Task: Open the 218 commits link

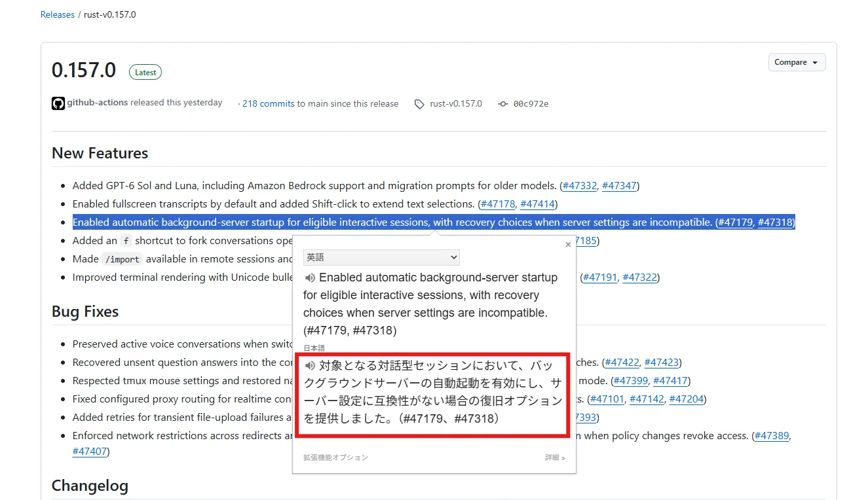Action: pos(269,103)
